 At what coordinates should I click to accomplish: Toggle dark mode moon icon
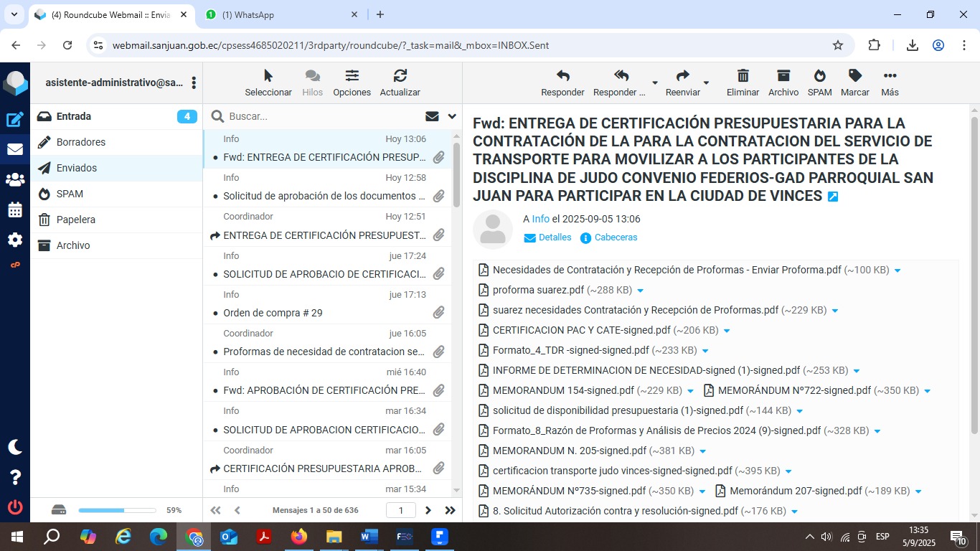click(15, 447)
